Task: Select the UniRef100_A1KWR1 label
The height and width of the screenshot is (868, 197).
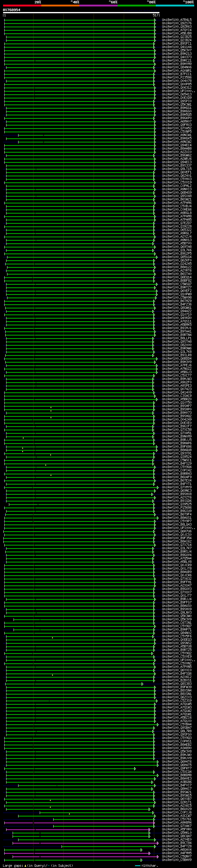Action: (177, 71)
